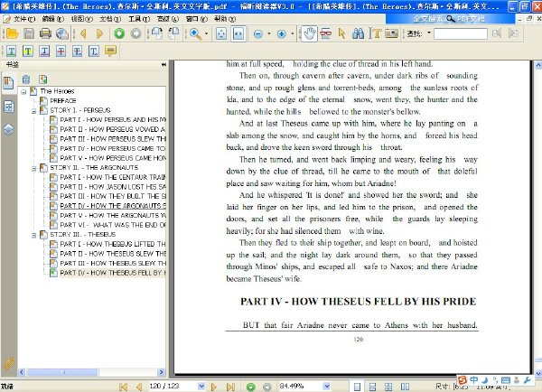Image resolution: width=542 pixels, height=392 pixels.
Task: Open the zoom tool dropdown arrow
Action: [207, 34]
